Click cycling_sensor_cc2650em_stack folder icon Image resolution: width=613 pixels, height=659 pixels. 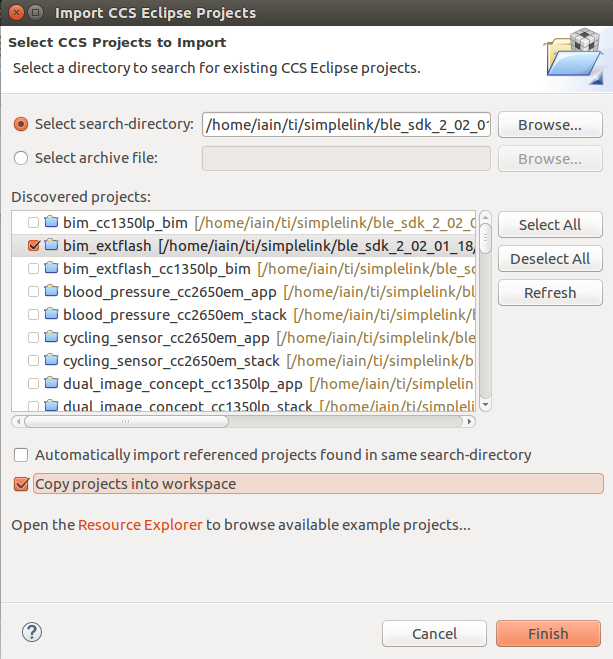(x=51, y=360)
